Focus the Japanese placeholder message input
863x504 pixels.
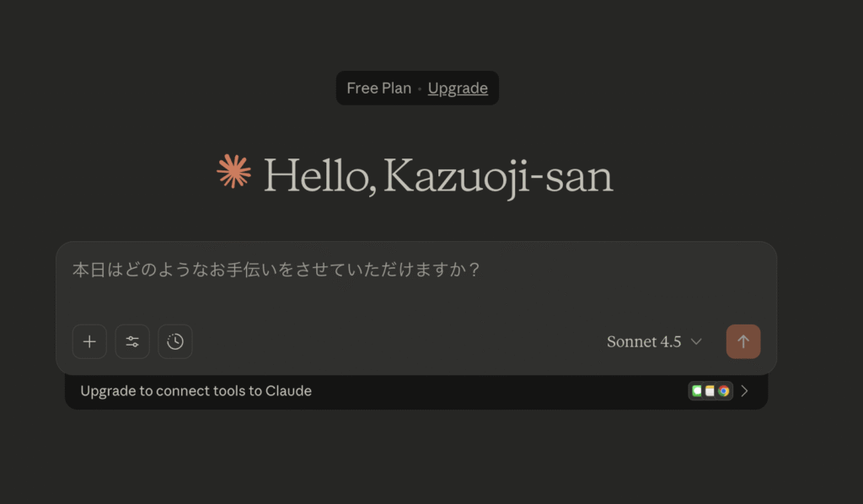276,271
